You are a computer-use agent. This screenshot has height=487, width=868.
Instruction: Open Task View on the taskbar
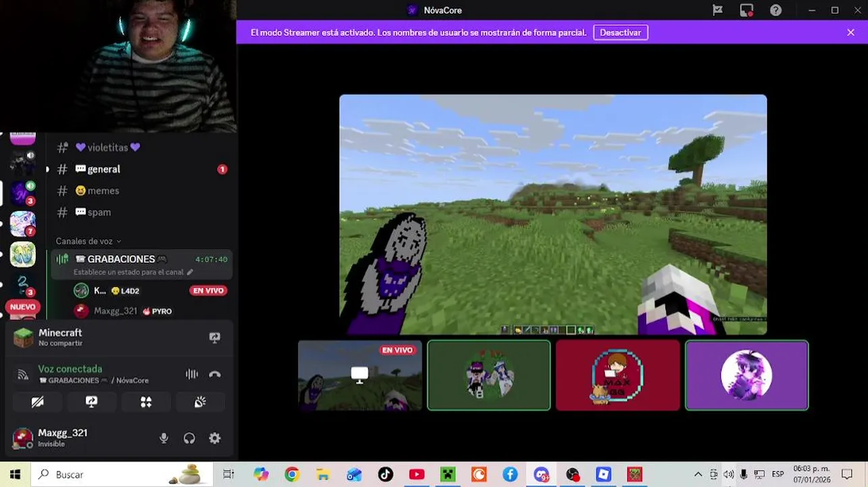[228, 475]
